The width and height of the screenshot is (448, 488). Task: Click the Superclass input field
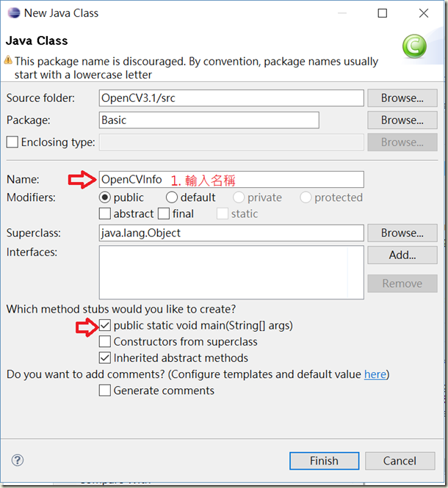[x=231, y=233]
